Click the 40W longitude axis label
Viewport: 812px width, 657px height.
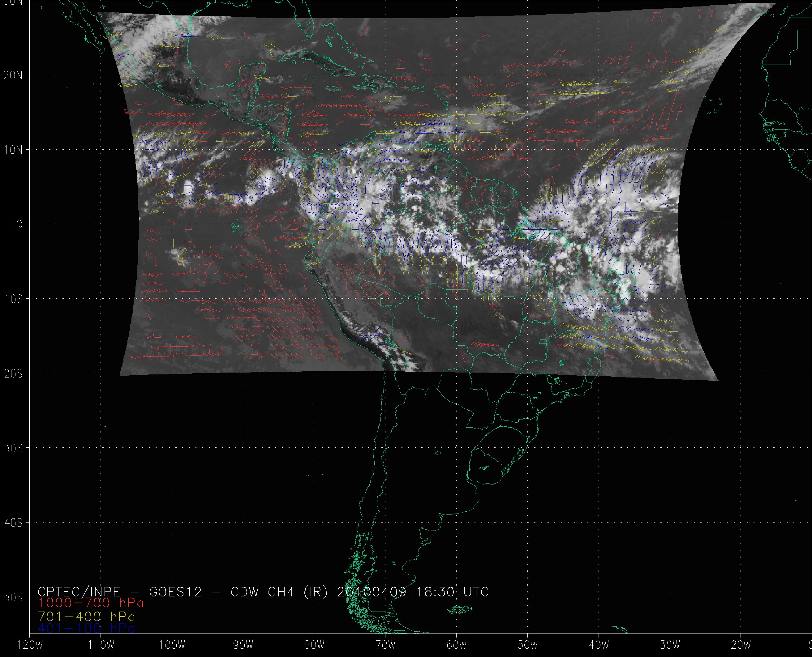(599, 645)
